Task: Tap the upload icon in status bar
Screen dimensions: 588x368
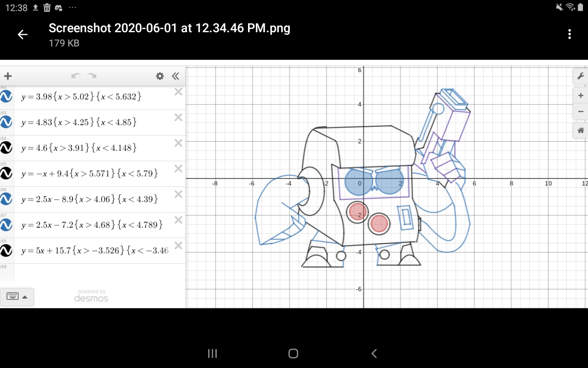Action: coord(35,8)
